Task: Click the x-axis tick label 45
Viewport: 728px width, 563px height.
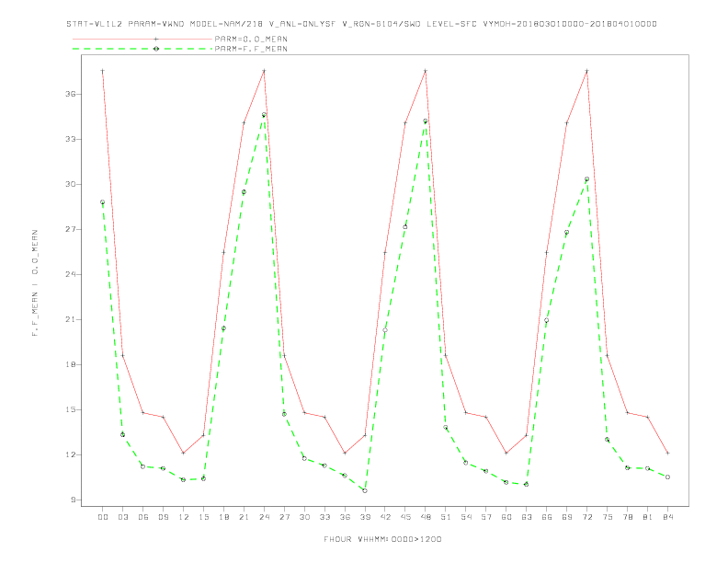Action: (x=405, y=517)
